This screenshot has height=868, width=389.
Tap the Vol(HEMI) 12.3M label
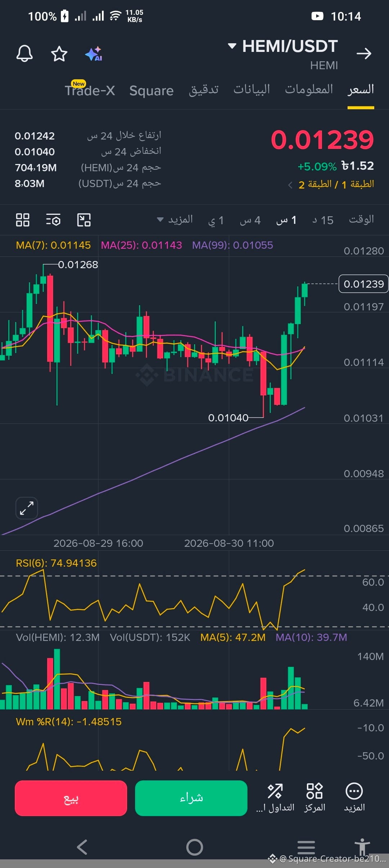pyautogui.click(x=58, y=637)
